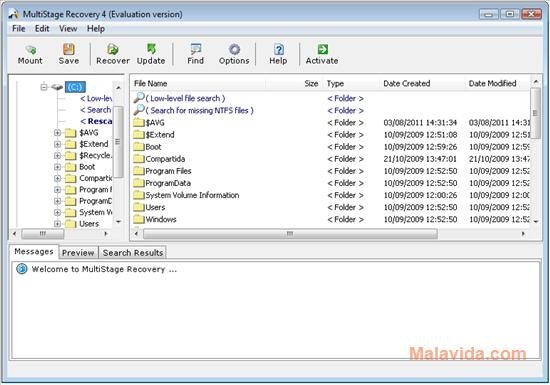Expand the $AVG node in tree
This screenshot has height=385, width=550.
tap(58, 133)
